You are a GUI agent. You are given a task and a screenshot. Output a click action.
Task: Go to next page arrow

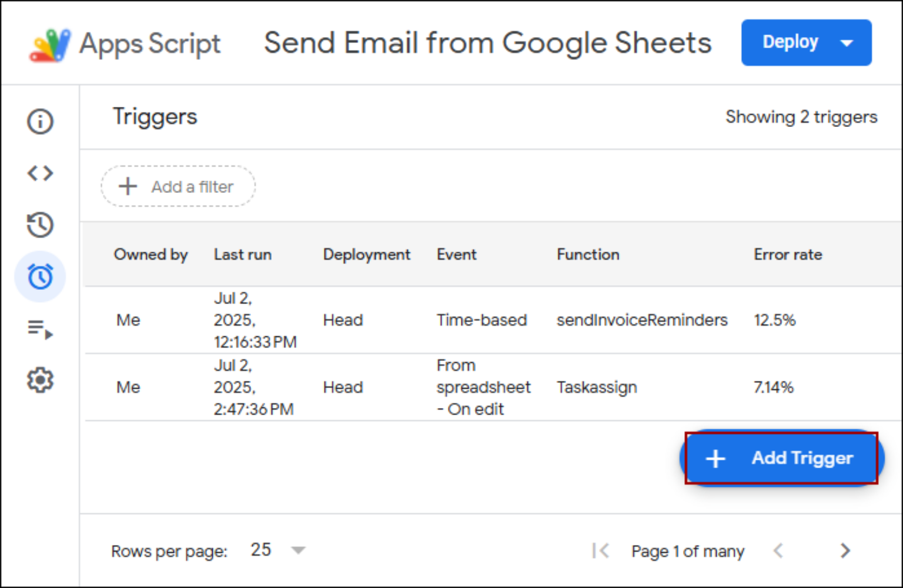[x=845, y=551]
